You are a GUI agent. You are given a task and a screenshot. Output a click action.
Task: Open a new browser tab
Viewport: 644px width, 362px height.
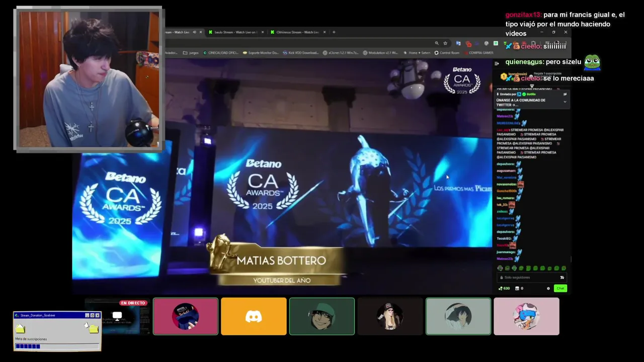334,32
